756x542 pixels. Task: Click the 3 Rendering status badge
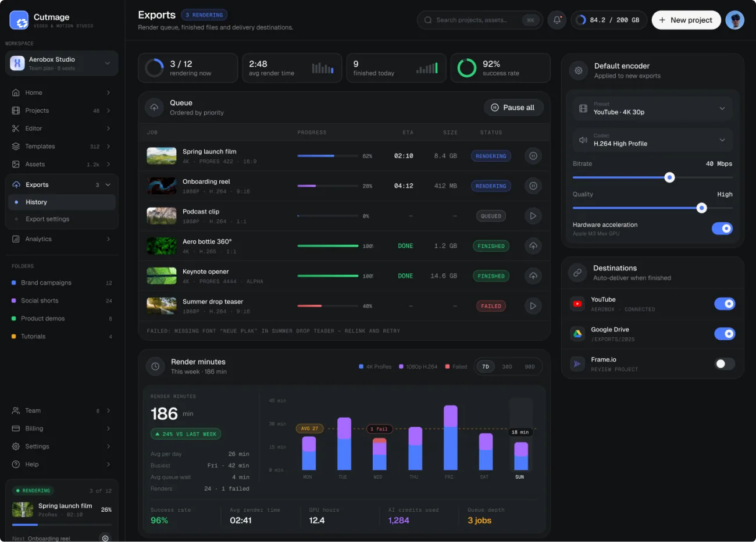(x=204, y=15)
